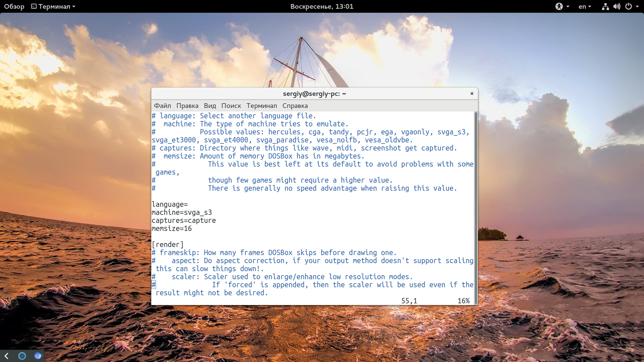Close the sergiy@sergiy-pc terminal window
This screenshot has height=362, width=644.
pyautogui.click(x=472, y=94)
